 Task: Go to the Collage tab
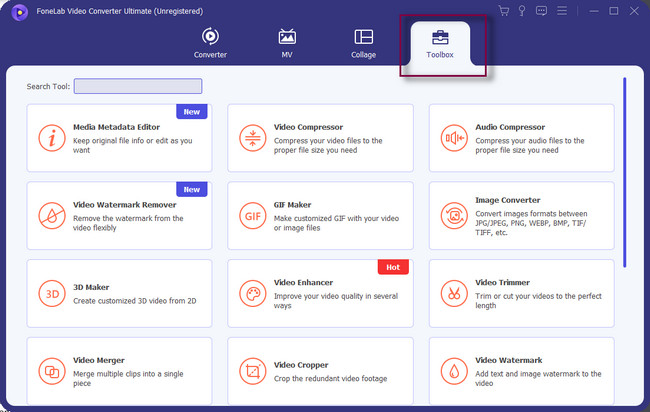(363, 44)
